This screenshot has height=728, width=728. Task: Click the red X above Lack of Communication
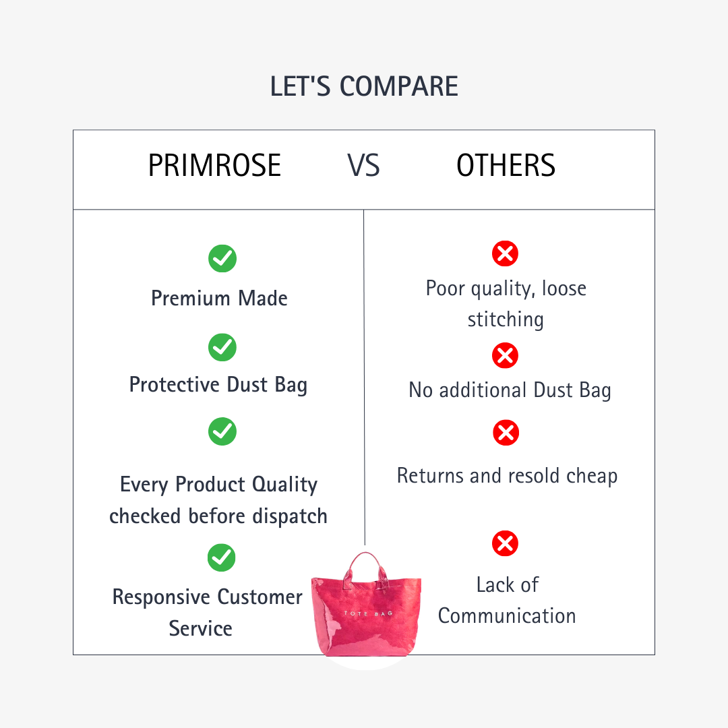coord(505,543)
